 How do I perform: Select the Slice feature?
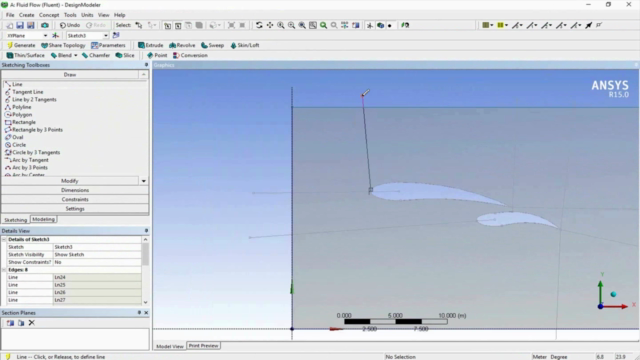125,55
